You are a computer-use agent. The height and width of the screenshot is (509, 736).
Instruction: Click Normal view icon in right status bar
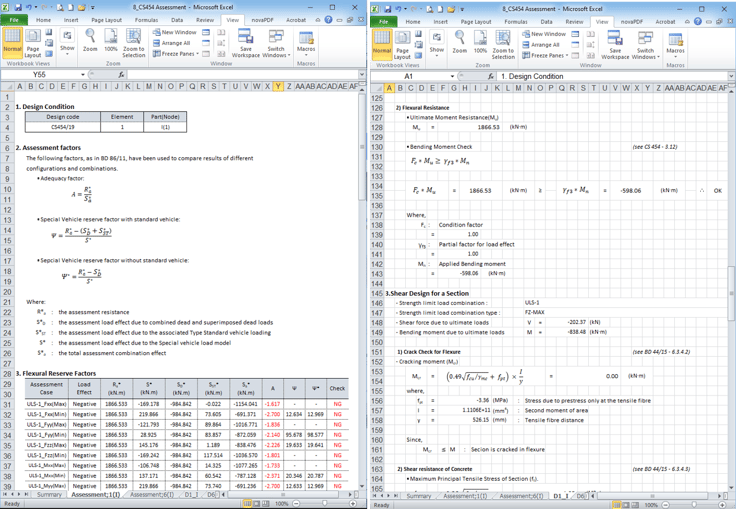617,505
